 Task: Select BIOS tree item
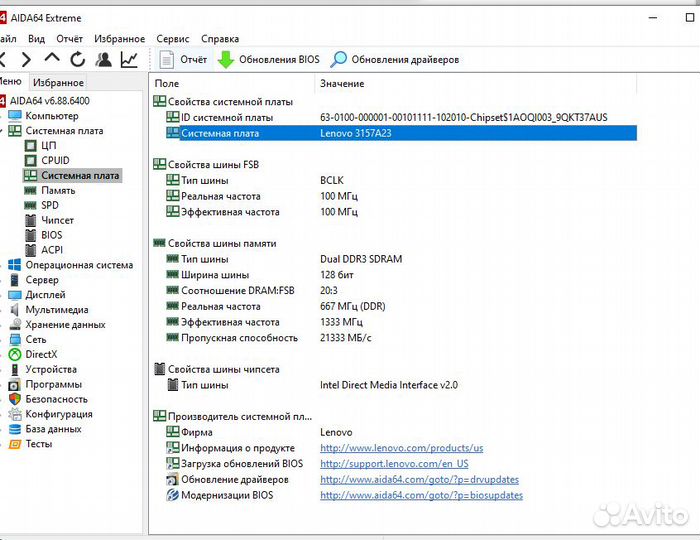tap(52, 235)
